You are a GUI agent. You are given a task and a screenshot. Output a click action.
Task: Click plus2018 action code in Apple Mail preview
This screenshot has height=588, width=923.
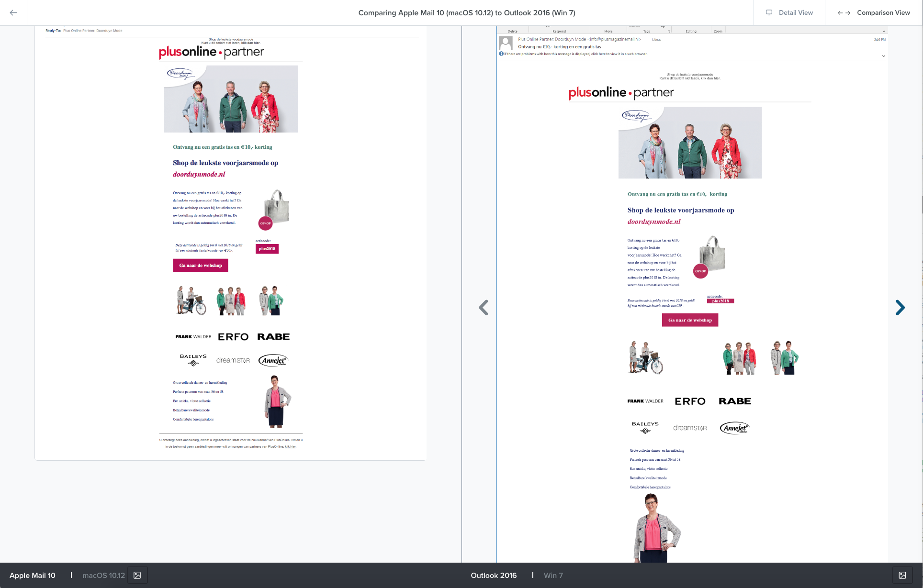click(x=267, y=249)
